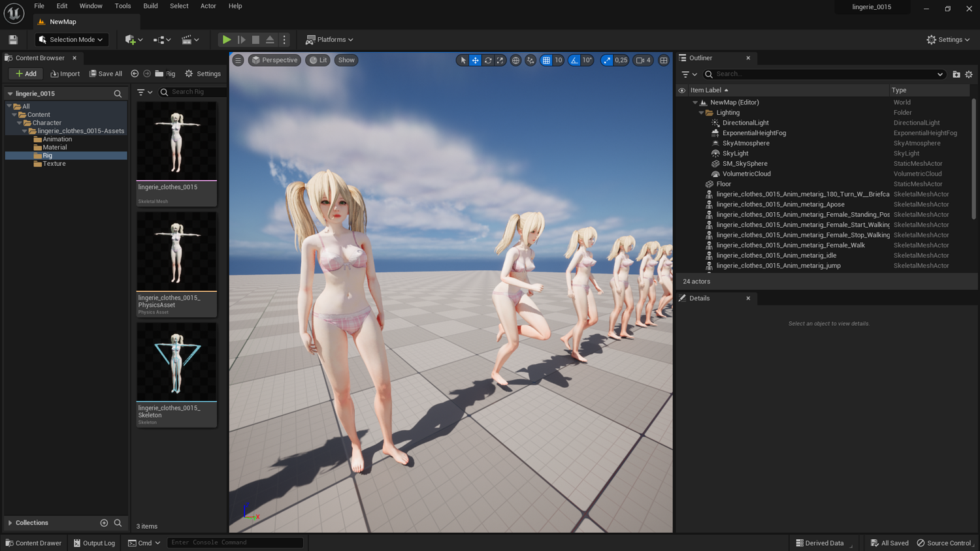Viewport: 980px width, 551px height.
Task: Click the search icon beside lingerie_0015 source header
Action: point(118,94)
